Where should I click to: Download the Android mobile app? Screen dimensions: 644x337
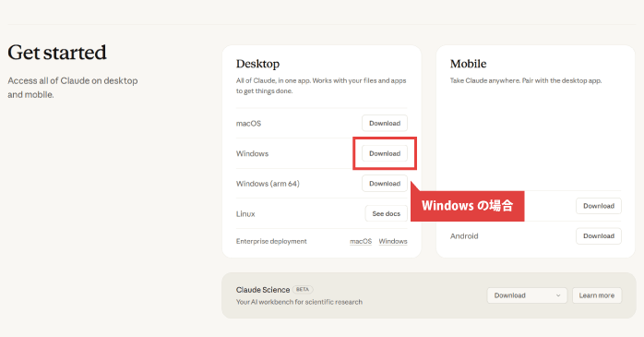tap(599, 236)
